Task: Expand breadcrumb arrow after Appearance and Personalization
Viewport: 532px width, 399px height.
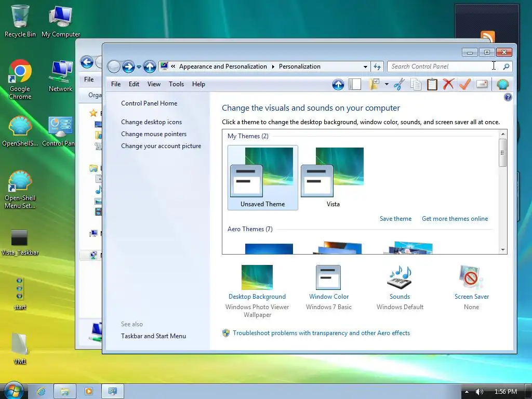Action: (x=273, y=67)
